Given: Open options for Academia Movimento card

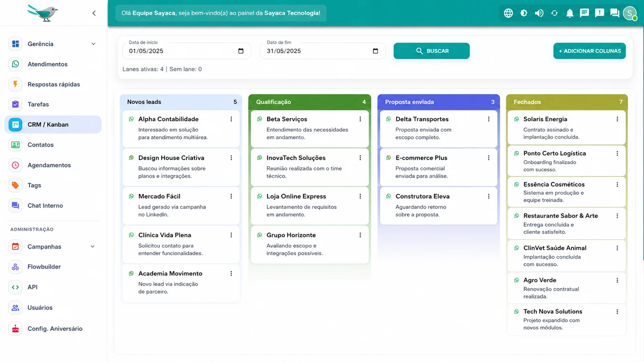Looking at the screenshot, I should tap(231, 274).
